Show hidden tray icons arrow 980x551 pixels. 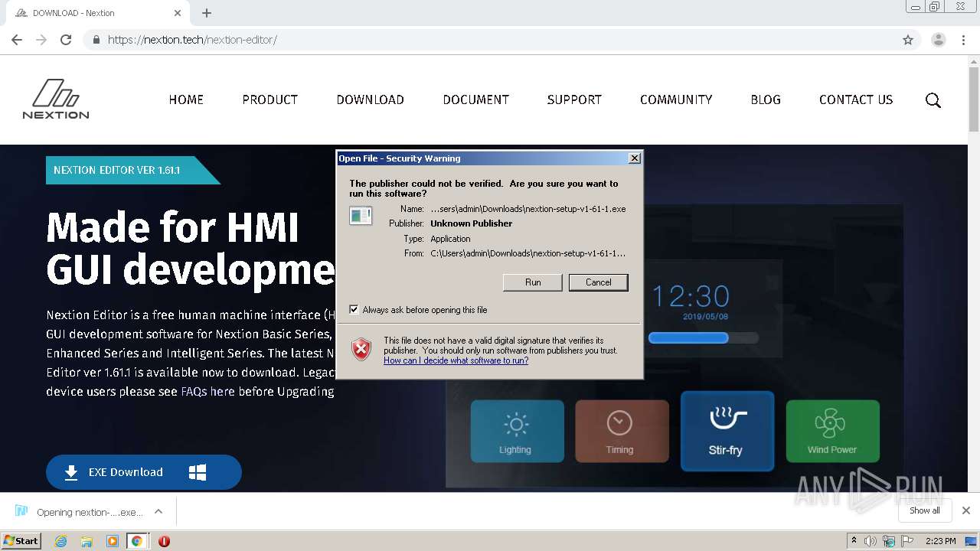(854, 540)
